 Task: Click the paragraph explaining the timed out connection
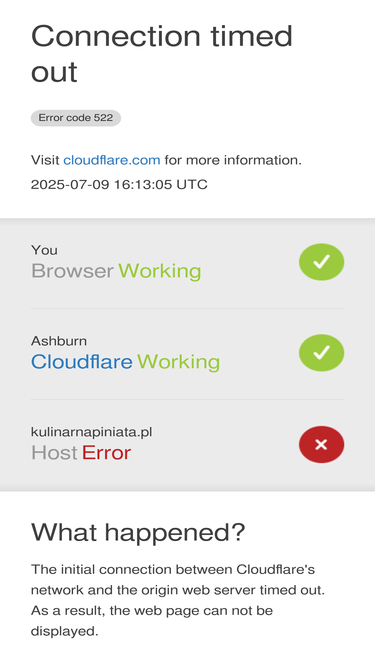[x=178, y=600]
